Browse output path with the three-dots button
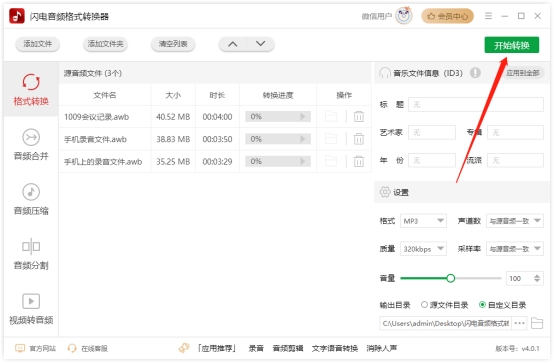The width and height of the screenshot is (554, 363). 519,323
